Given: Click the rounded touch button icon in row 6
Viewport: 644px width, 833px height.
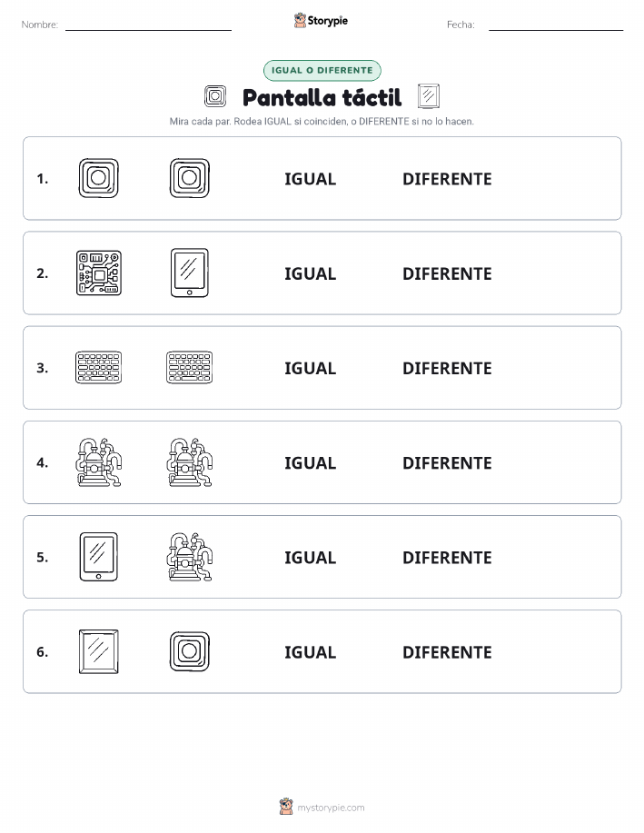Looking at the screenshot, I should pos(190,651).
